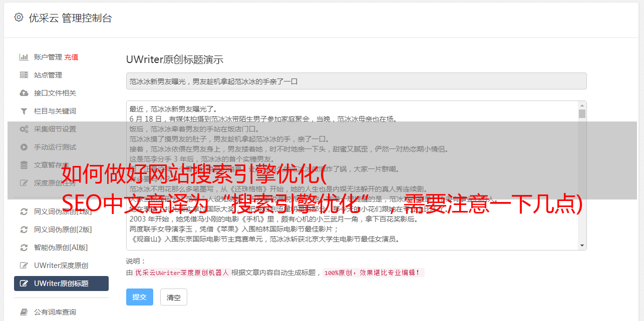Screen dimensions: 644x321
Task: Select active UWriter原创标题 menu item
Action: 61,283
